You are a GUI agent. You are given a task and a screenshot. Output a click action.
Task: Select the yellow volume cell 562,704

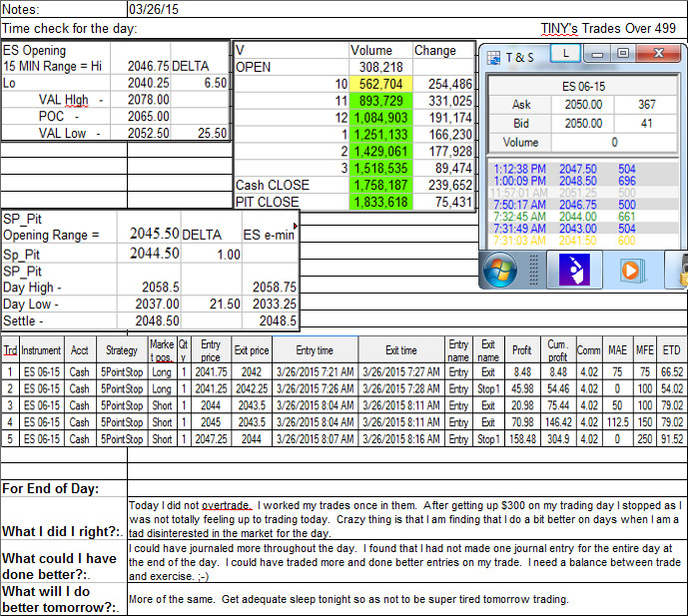click(x=380, y=84)
